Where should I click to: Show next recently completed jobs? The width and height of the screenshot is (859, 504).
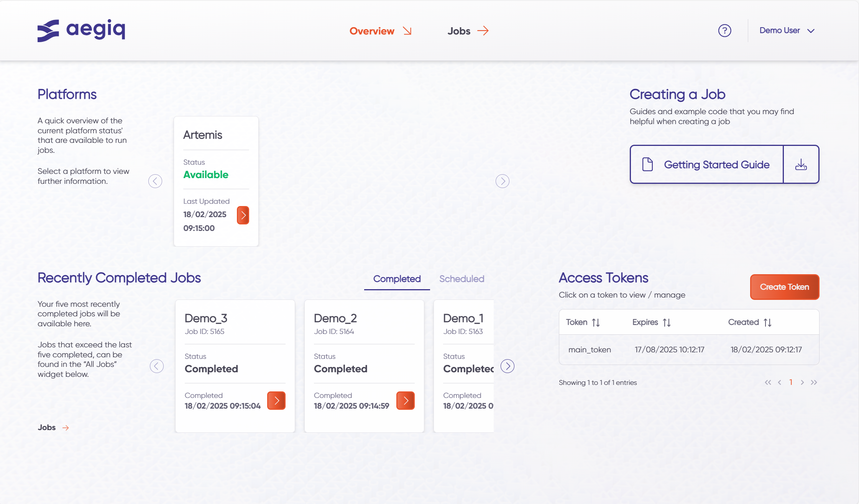(x=508, y=366)
